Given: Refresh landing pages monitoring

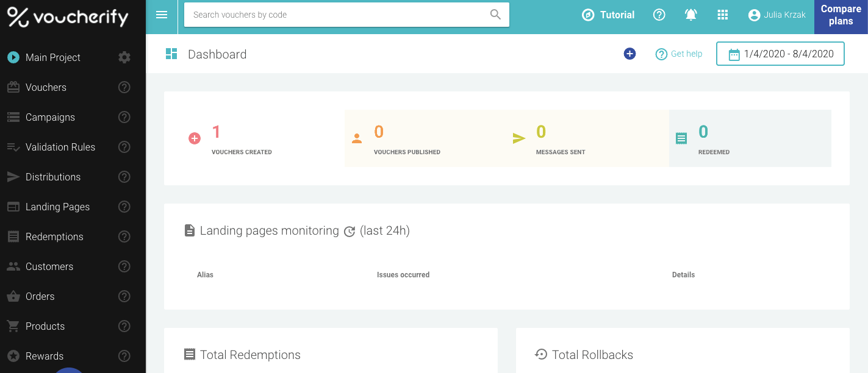Looking at the screenshot, I should (x=350, y=232).
